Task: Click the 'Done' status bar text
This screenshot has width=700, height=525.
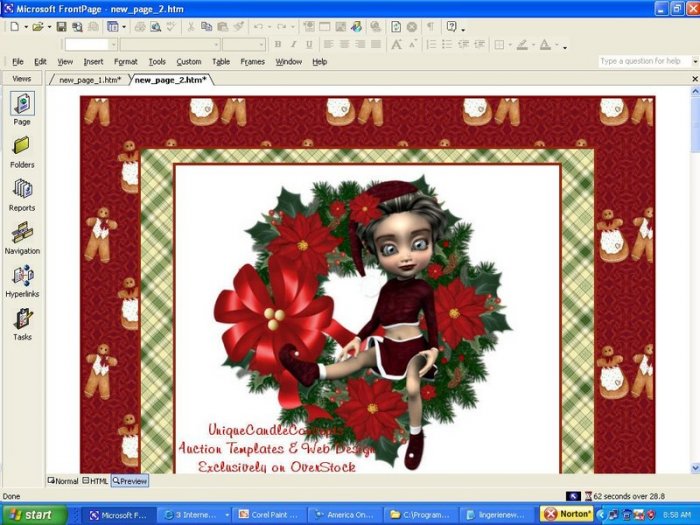Action: pos(11,496)
